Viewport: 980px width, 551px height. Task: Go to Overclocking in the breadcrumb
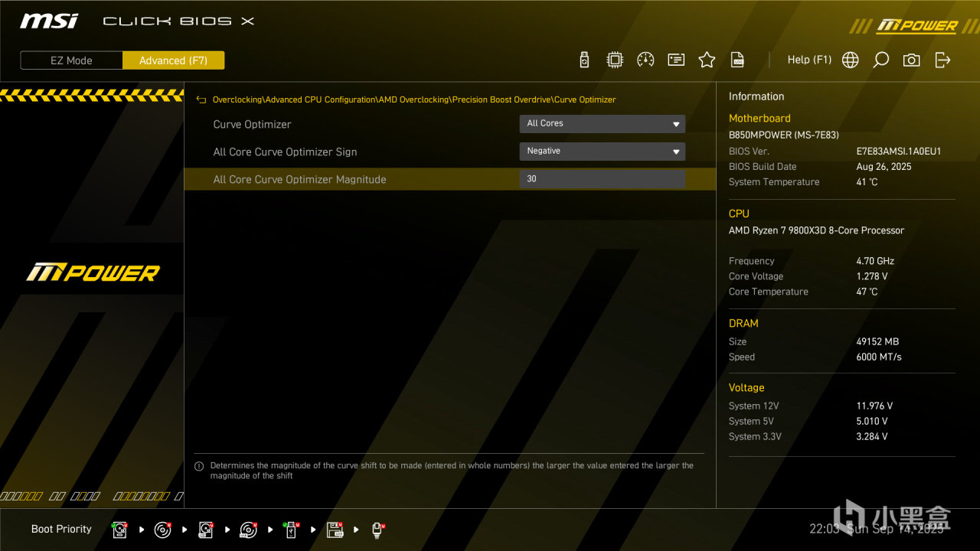coord(237,99)
